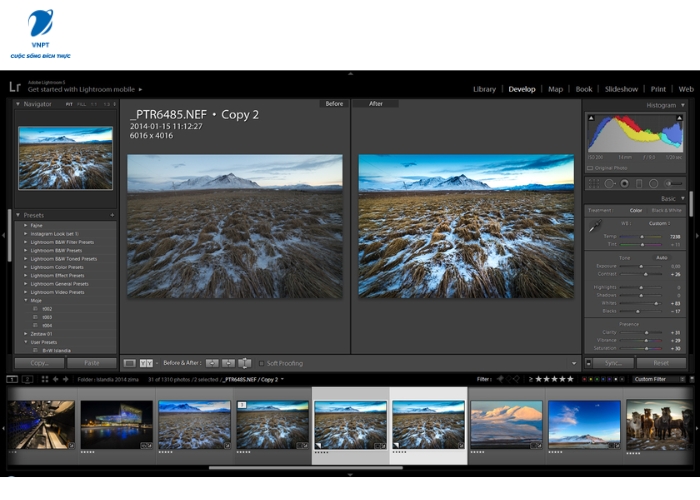
Task: Add new preset with plus icon
Action: 112,215
